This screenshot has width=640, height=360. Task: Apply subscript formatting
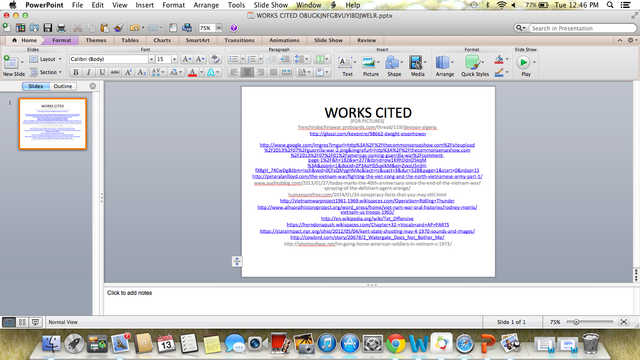[x=141, y=72]
